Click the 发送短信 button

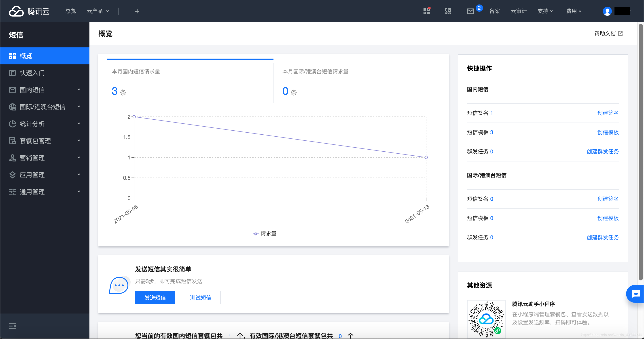pyautogui.click(x=155, y=297)
